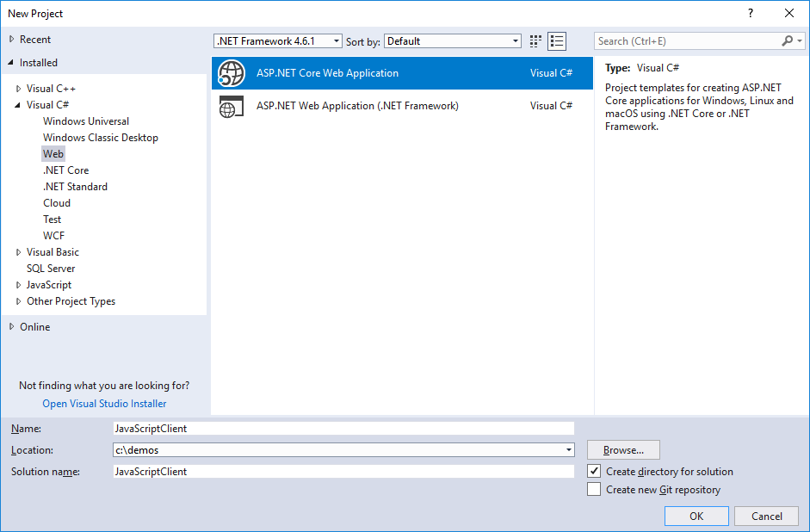This screenshot has height=532, width=810.
Task: Select the WCF category
Action: (53, 236)
